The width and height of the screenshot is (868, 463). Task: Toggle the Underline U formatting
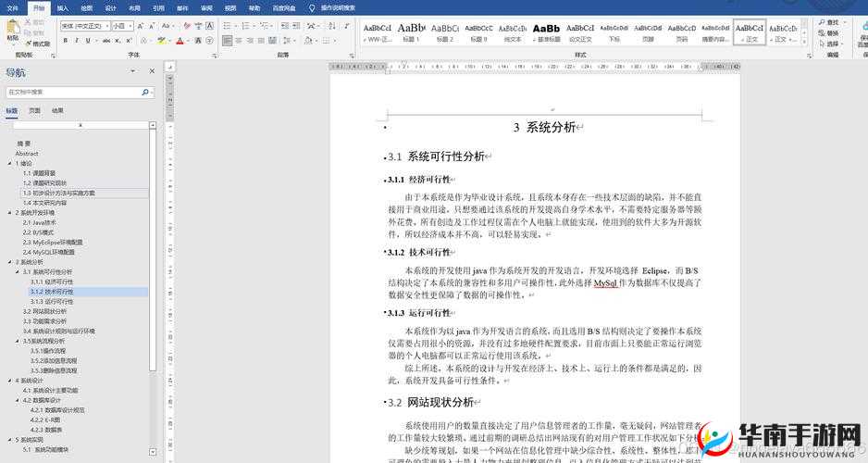pyautogui.click(x=88, y=41)
